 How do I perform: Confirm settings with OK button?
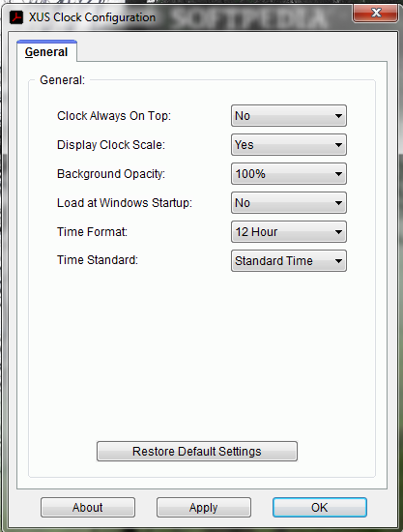[320, 508]
